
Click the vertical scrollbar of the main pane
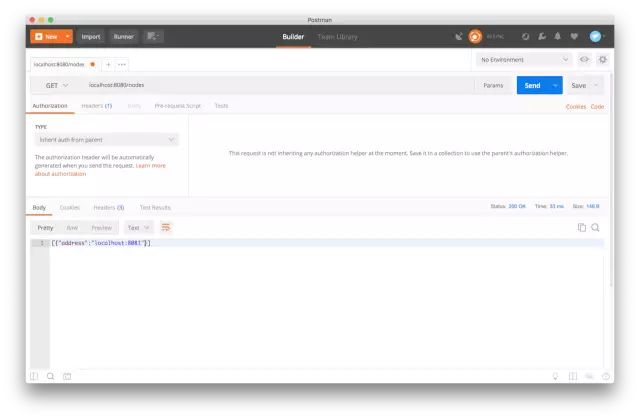coord(611,180)
